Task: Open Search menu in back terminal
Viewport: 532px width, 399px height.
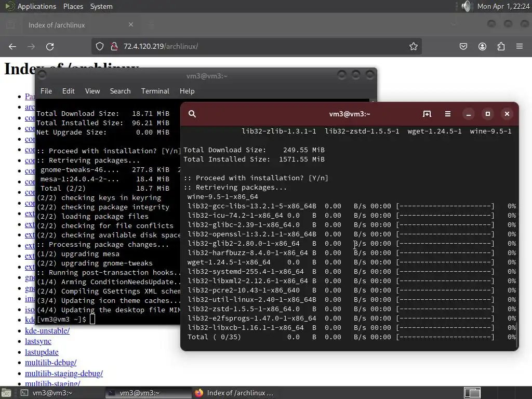Action: pos(120,91)
